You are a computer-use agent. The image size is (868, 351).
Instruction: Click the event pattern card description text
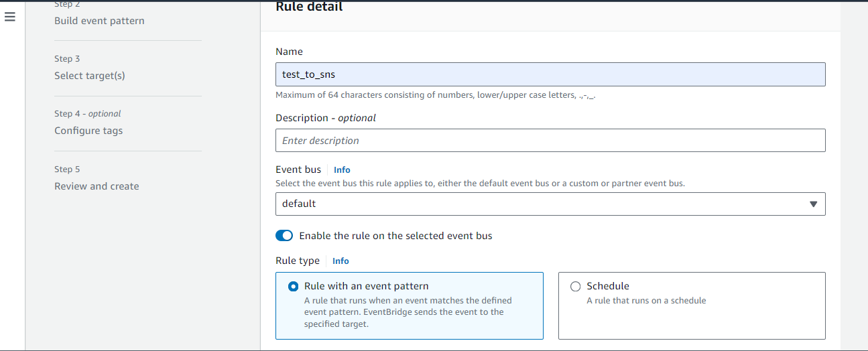click(x=408, y=312)
